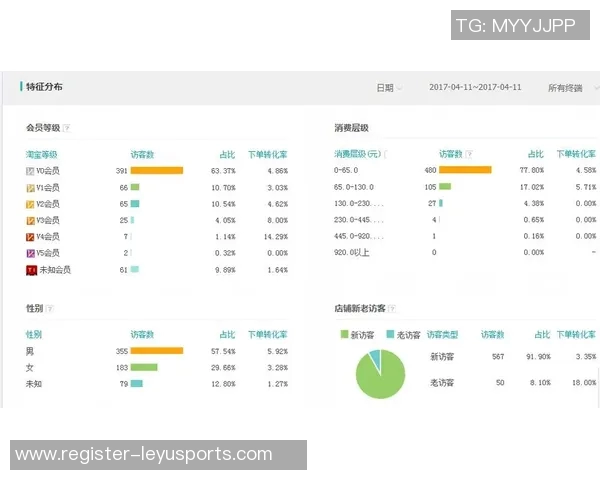This screenshot has height=480, width=600.
Task: Click the 老访客 row label in table
Action: tap(442, 382)
